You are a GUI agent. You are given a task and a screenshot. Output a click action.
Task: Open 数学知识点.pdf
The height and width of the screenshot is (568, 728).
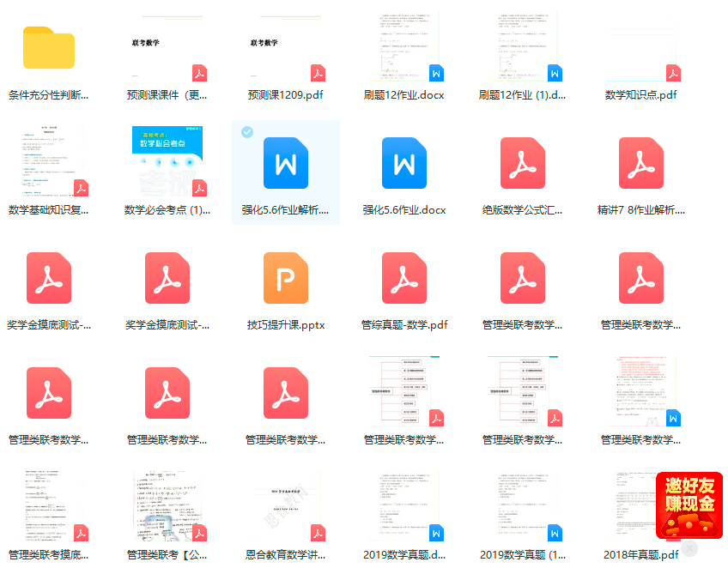[641, 49]
